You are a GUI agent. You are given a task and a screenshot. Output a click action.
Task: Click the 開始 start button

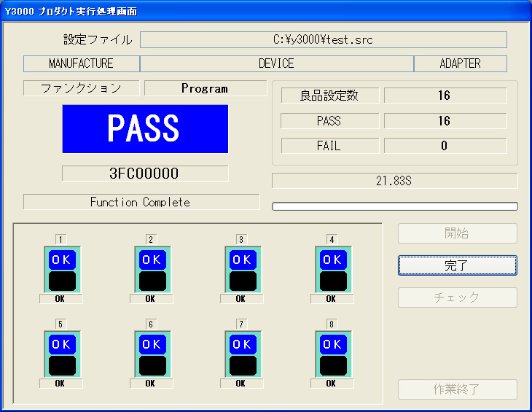click(x=458, y=233)
